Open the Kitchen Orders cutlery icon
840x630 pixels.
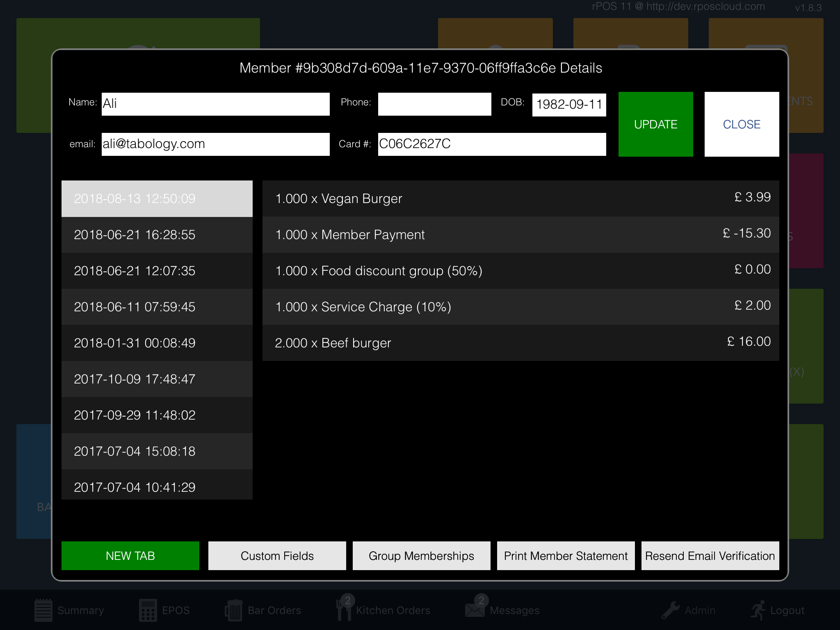(344, 611)
